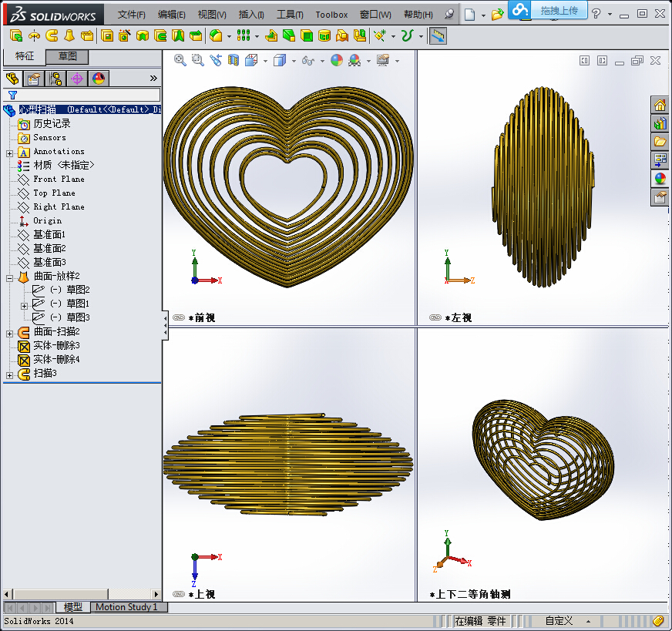Click the link views icon beside *前视
Image resolution: width=672 pixels, height=631 pixels.
179,317
